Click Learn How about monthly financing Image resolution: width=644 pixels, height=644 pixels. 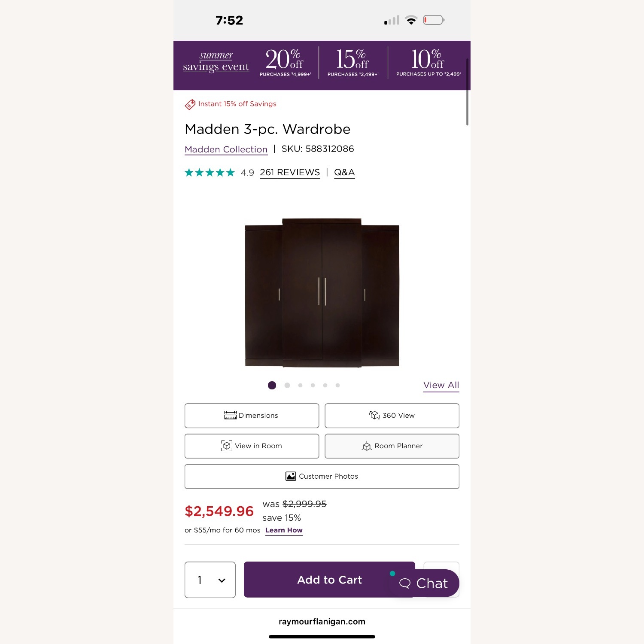[284, 530]
